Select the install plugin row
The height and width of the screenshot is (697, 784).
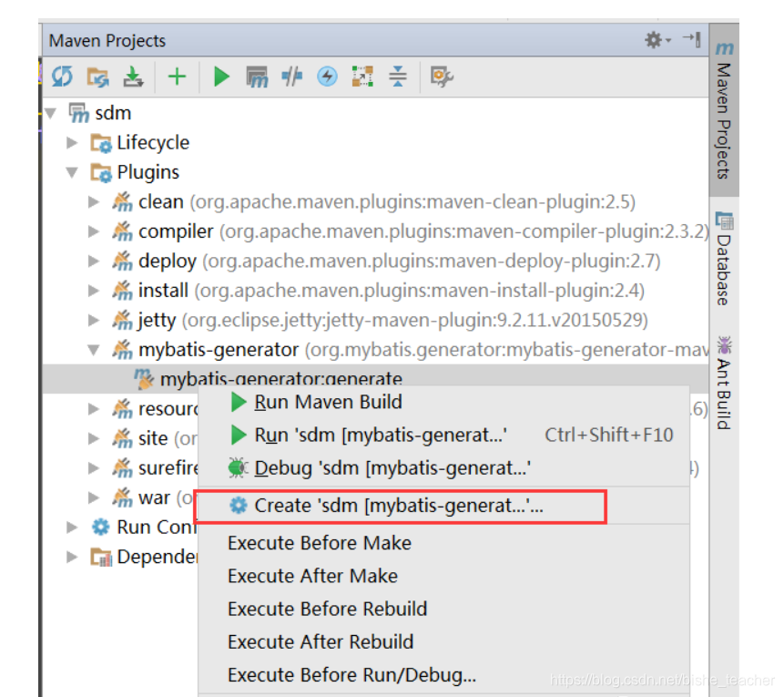[x=375, y=291]
